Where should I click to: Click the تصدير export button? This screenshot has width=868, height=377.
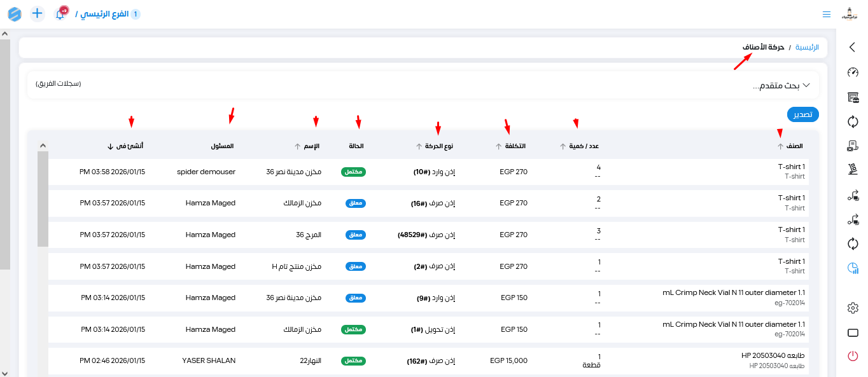click(802, 114)
